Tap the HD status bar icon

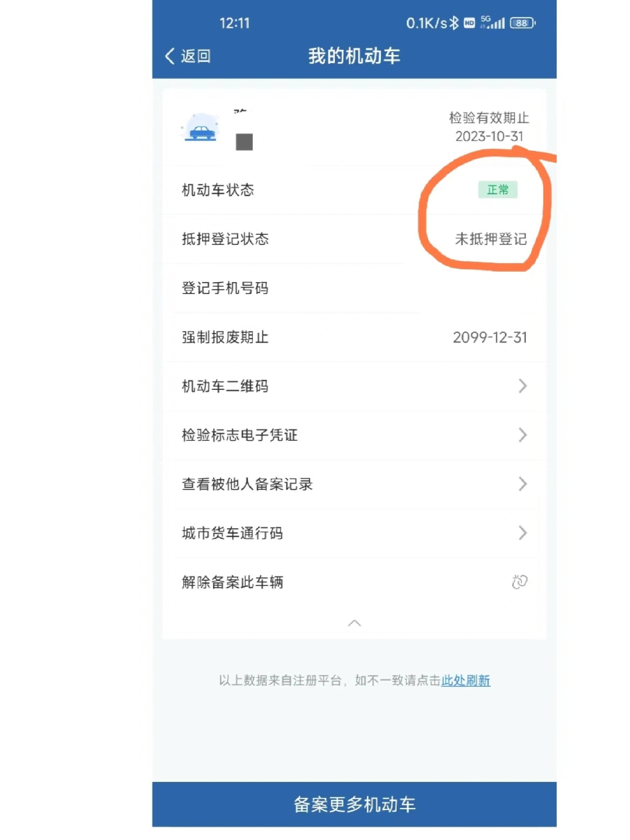[469, 23]
